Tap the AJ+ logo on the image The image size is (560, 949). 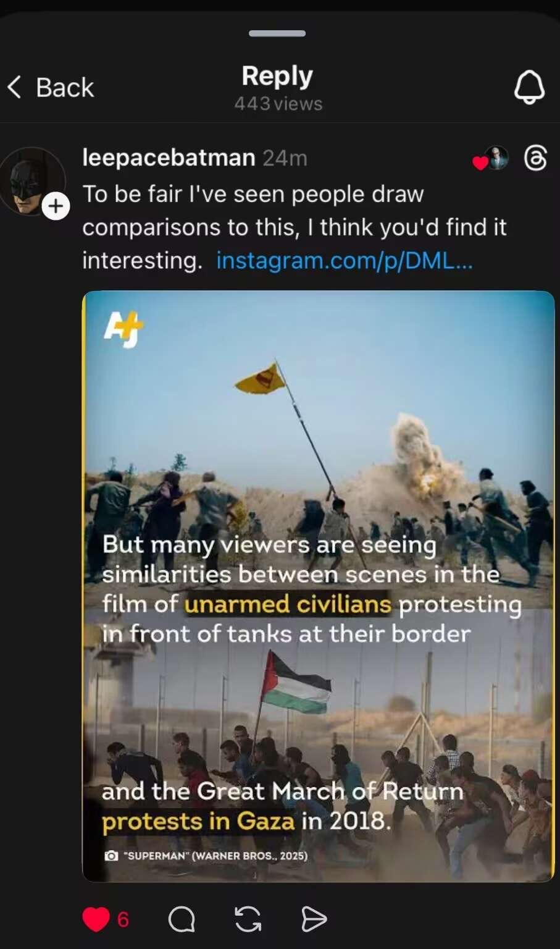pyautogui.click(x=123, y=329)
